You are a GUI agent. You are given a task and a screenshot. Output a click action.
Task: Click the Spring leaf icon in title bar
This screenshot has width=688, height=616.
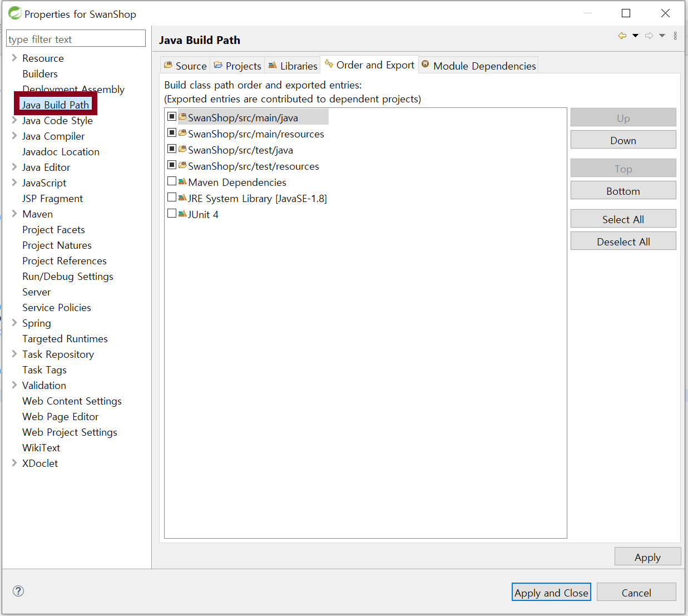pyautogui.click(x=15, y=13)
